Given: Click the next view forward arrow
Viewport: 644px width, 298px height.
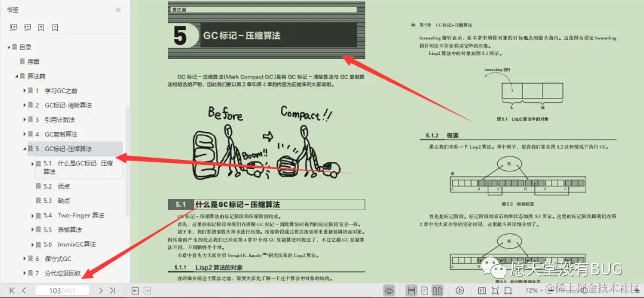Looking at the screenshot, I should click(x=147, y=291).
